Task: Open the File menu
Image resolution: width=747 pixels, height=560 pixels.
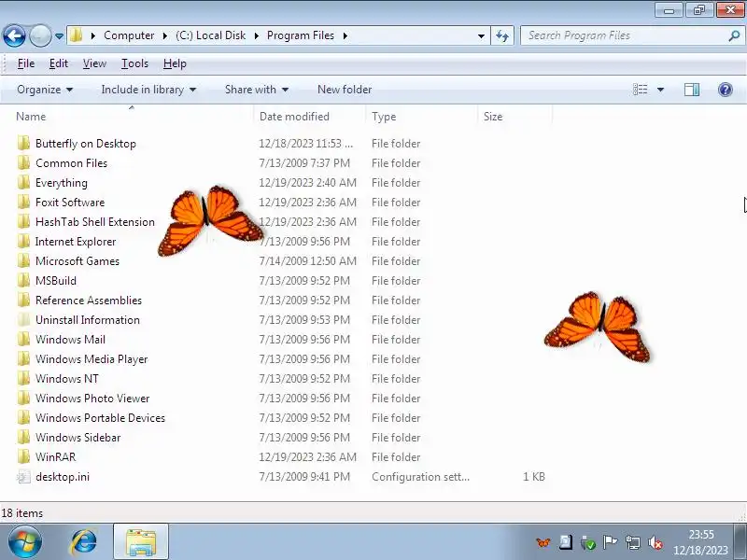Action: click(x=26, y=63)
